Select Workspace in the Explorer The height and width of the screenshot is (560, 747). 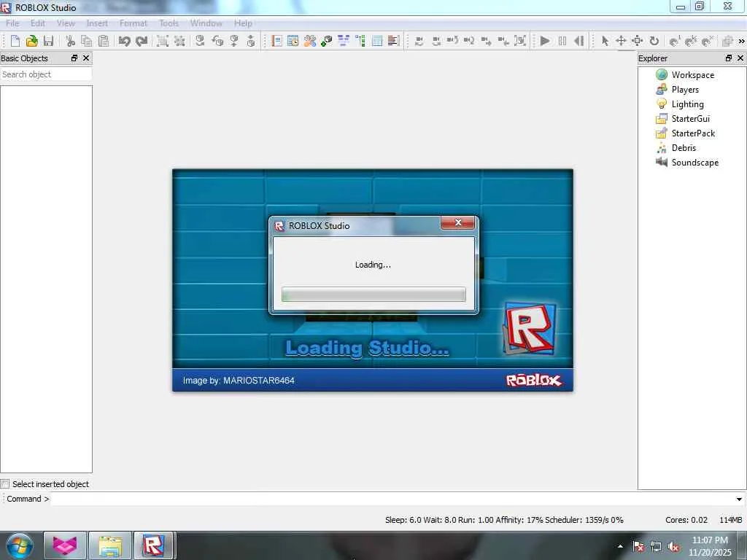[x=693, y=75]
